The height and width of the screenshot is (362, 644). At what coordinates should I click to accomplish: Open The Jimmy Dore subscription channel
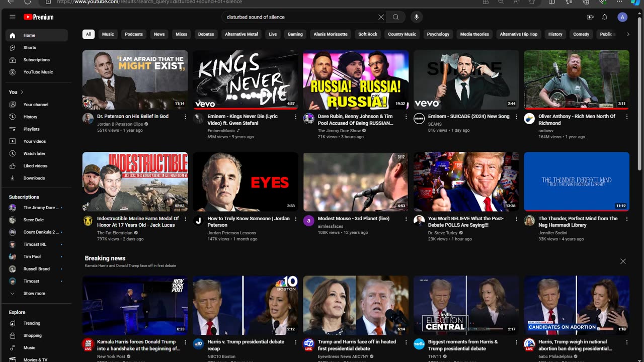tap(37, 208)
